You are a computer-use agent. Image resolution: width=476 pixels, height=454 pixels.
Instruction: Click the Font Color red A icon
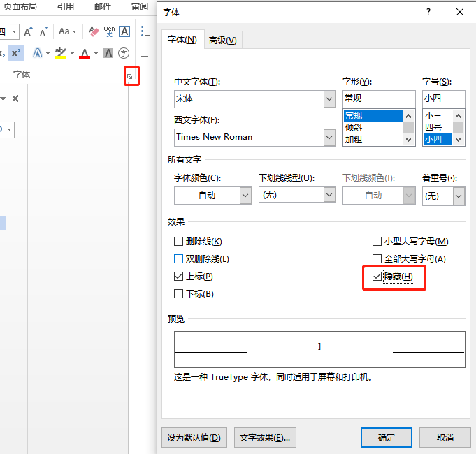[85, 53]
